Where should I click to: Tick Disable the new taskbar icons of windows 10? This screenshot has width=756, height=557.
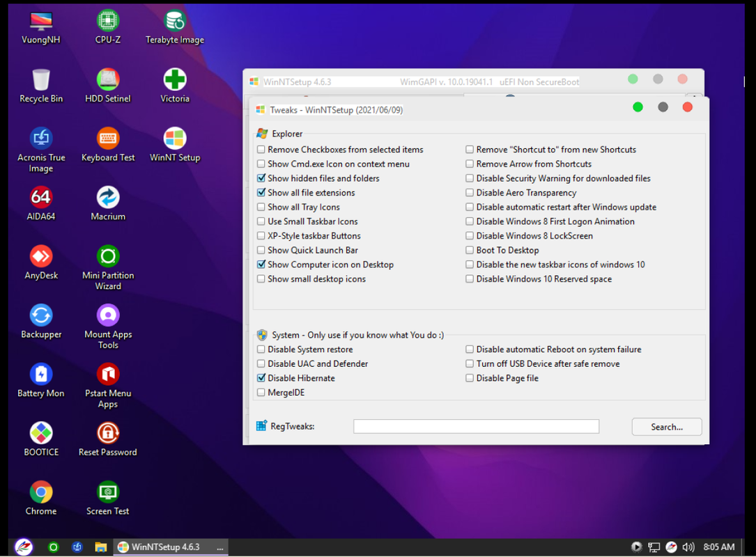(x=469, y=265)
